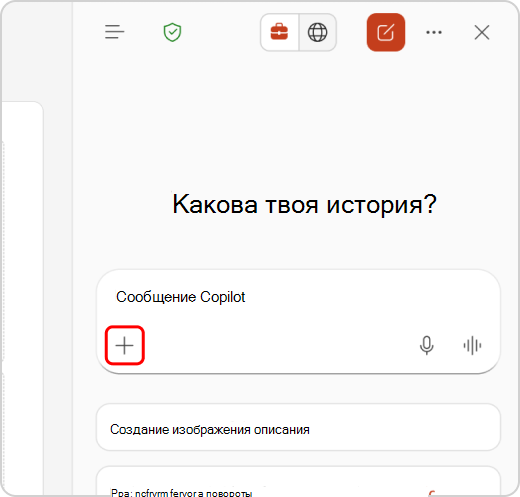Open the sidebar menu lines icon
520x497 pixels.
tap(114, 32)
